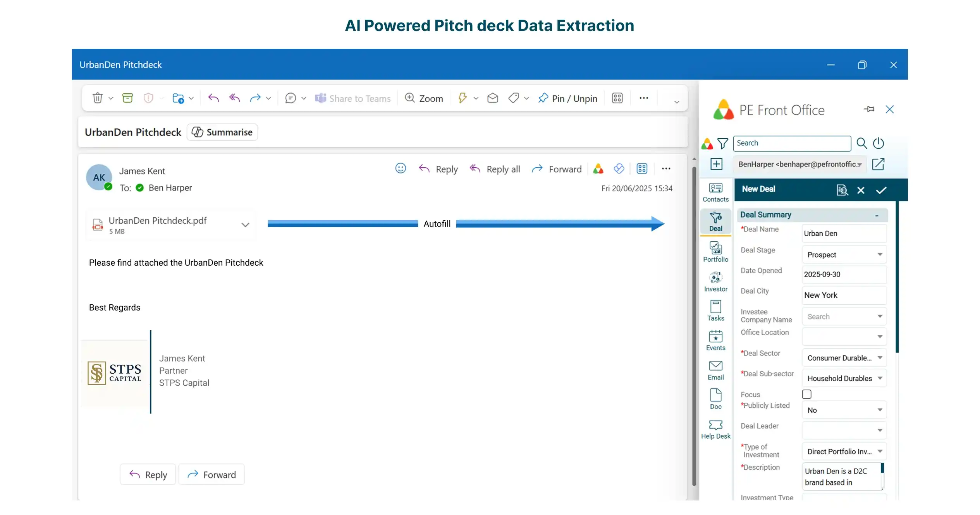The image size is (980, 515).
Task: Open the Help Desk sidebar tab
Action: click(715, 429)
